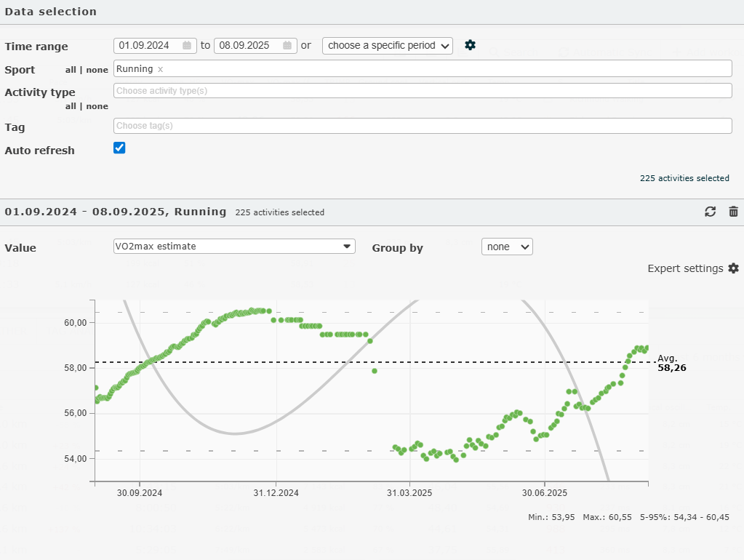The height and width of the screenshot is (560, 744).
Task: Focus the 'Choose activity type(s)' field
Action: pyautogui.click(x=422, y=91)
